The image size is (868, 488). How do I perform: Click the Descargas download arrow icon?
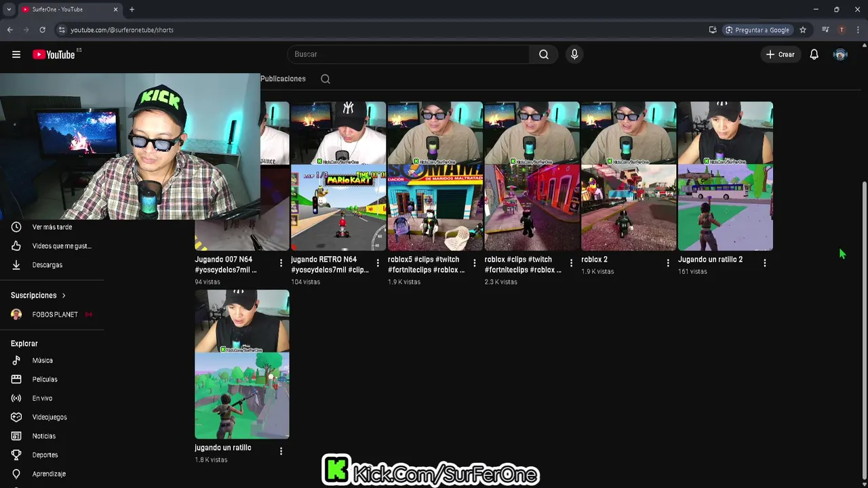(16, 265)
